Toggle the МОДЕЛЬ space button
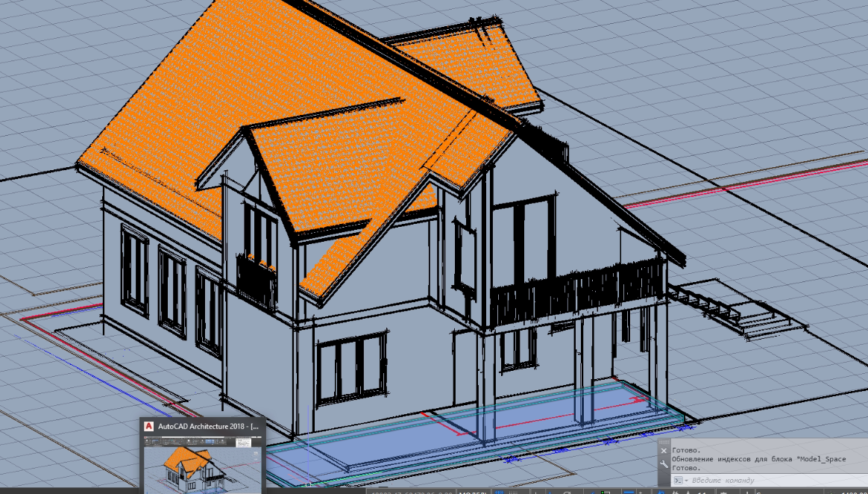Screen dimensions: 868x494 [473, 491]
